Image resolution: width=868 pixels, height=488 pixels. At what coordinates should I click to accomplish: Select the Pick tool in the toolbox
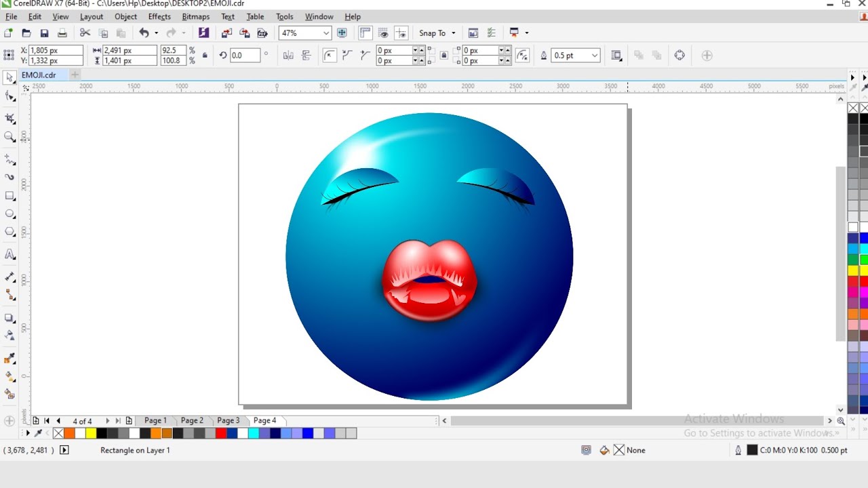[x=9, y=77]
